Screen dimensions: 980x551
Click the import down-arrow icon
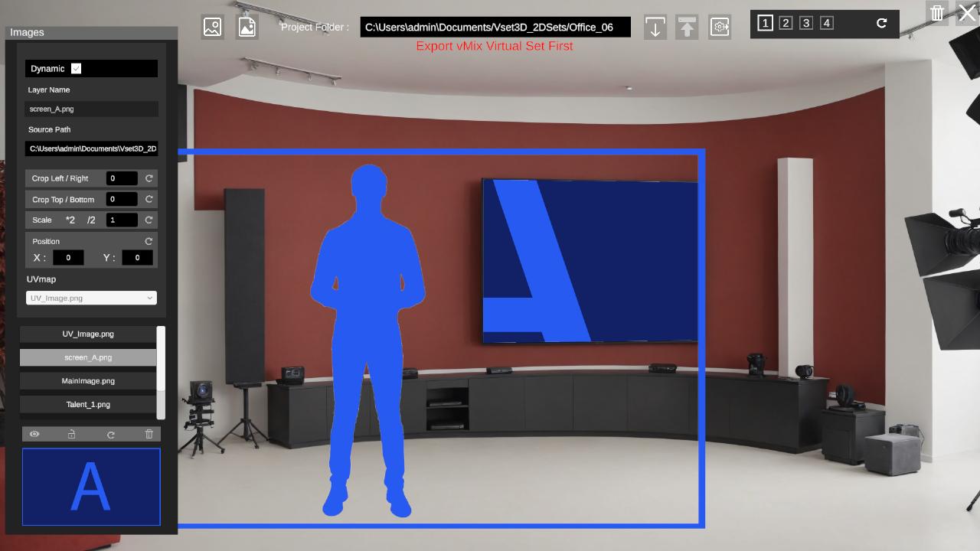[655, 28]
